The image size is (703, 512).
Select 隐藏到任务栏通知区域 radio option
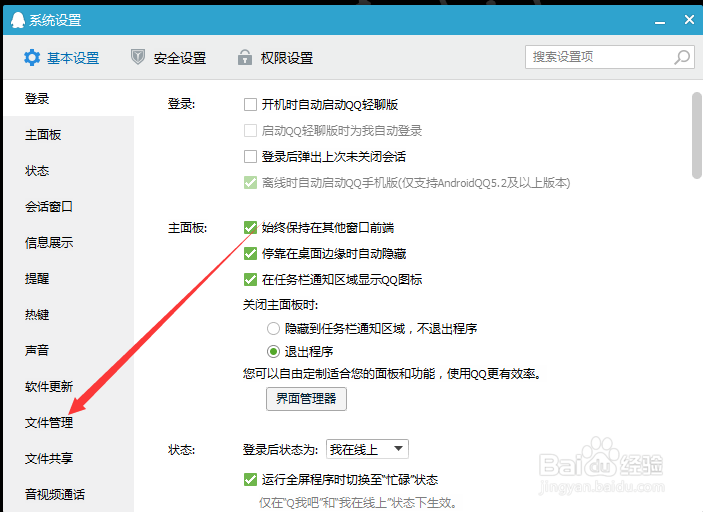click(x=273, y=329)
